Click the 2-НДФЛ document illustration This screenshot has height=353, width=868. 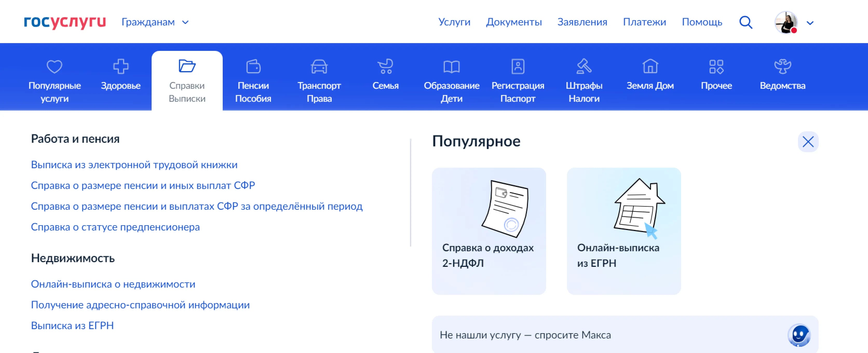pos(505,208)
